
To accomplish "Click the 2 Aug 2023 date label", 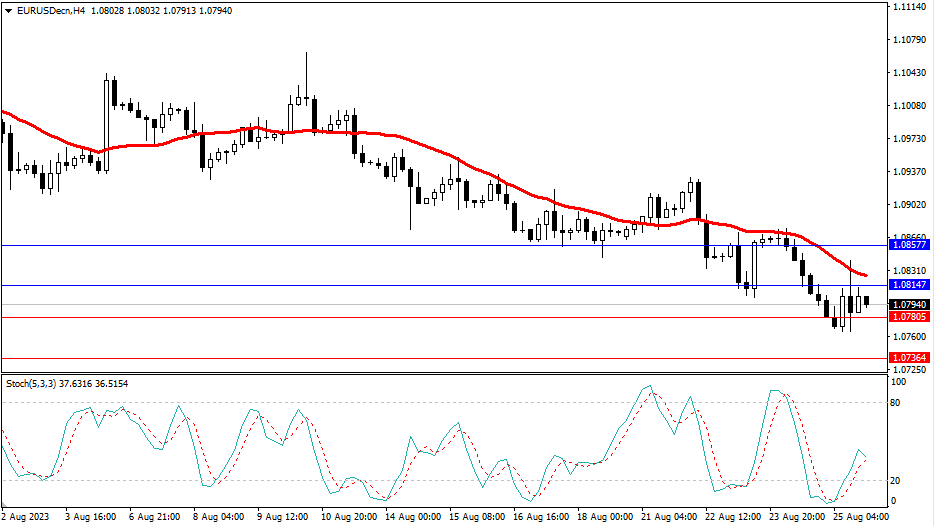I will click(x=27, y=517).
